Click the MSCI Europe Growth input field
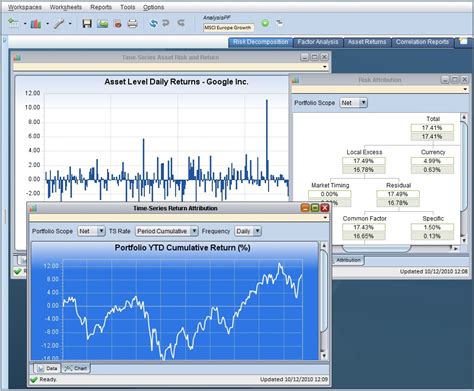474x391 pixels. click(x=228, y=28)
